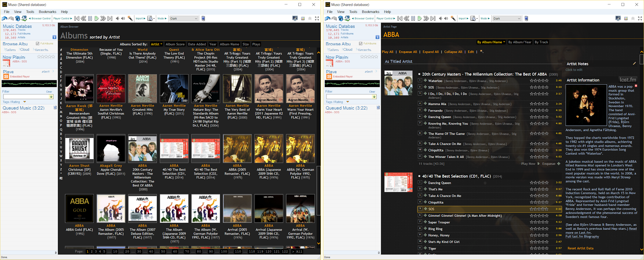Set star rating for Waterloo track

539,81
